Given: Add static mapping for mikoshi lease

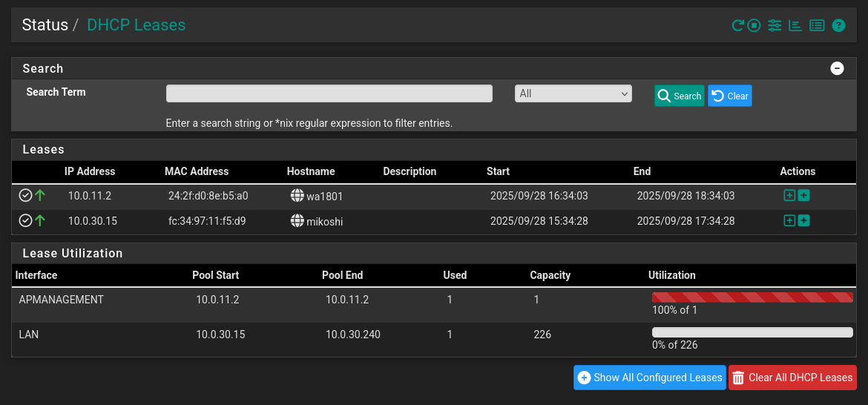Looking at the screenshot, I should pos(789,220).
